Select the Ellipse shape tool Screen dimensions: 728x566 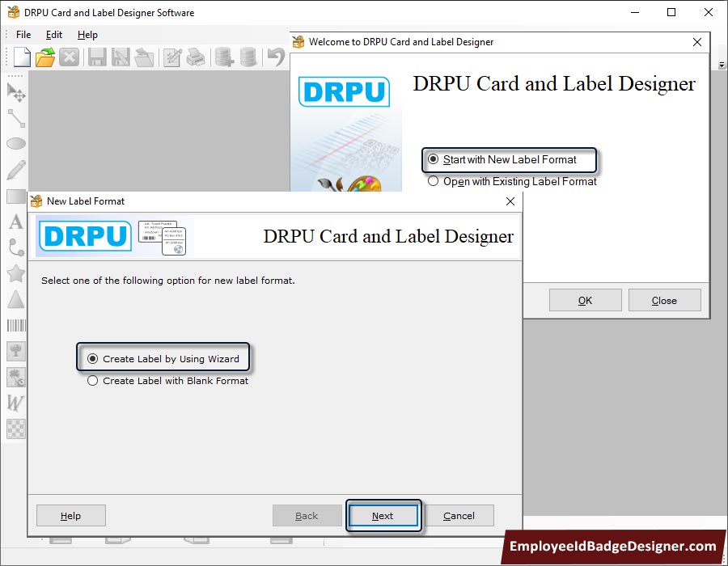16,144
